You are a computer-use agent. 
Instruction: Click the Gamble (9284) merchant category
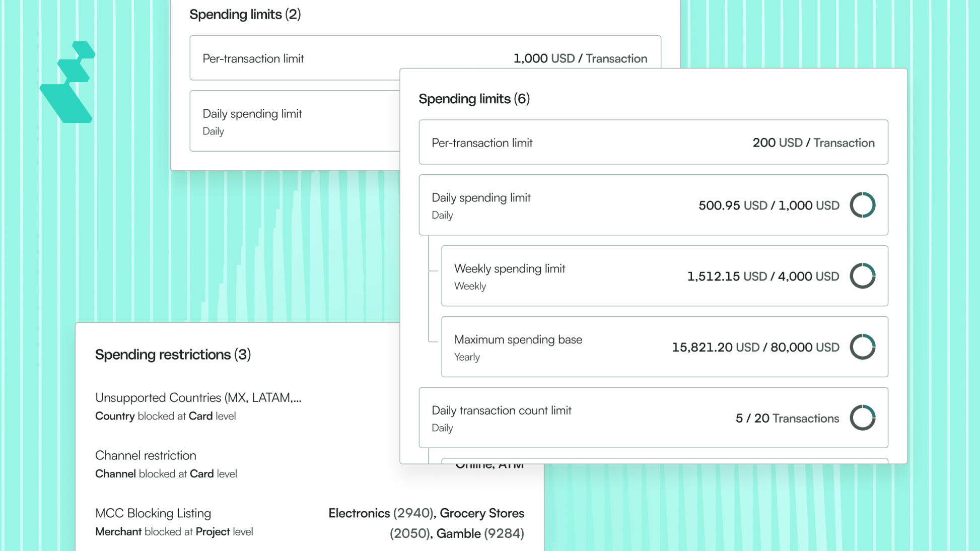[x=480, y=533]
